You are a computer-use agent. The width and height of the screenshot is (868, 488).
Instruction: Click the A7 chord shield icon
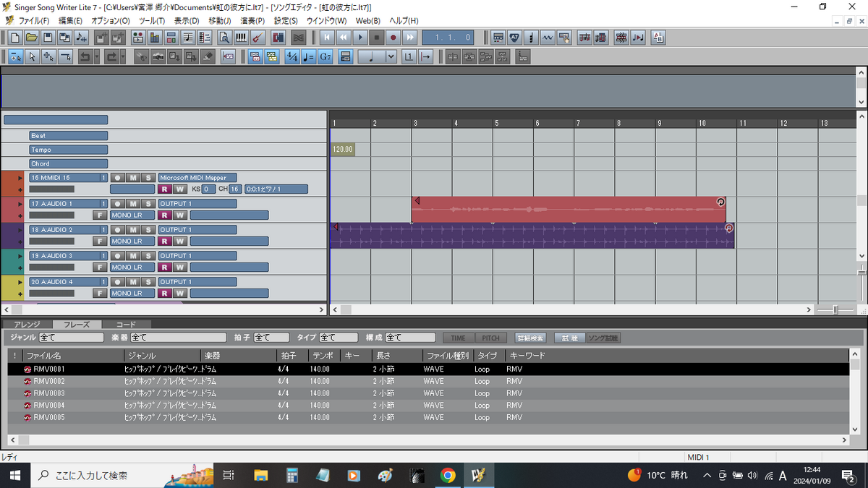[x=514, y=37]
